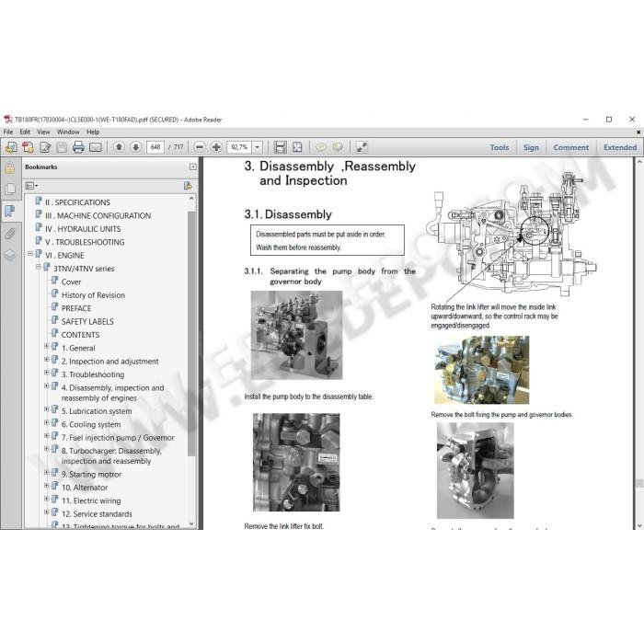Click the highlight text toolbar icon
This screenshot has height=644, width=644.
(x=338, y=146)
